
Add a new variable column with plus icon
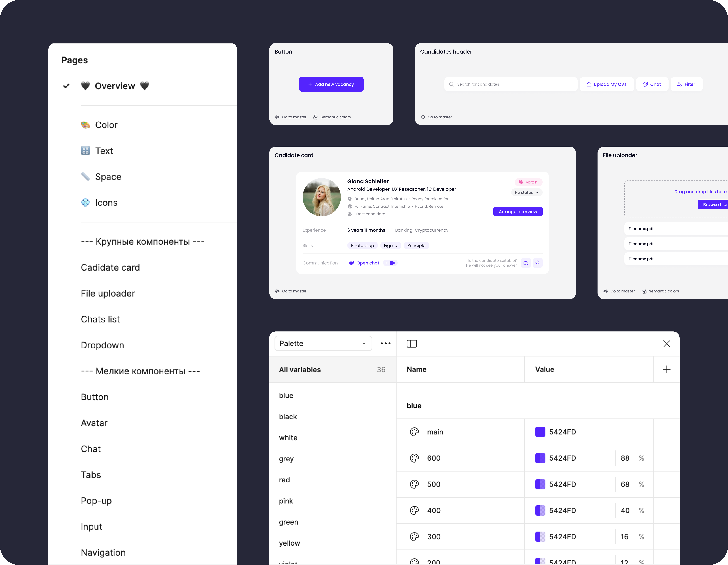tap(667, 369)
